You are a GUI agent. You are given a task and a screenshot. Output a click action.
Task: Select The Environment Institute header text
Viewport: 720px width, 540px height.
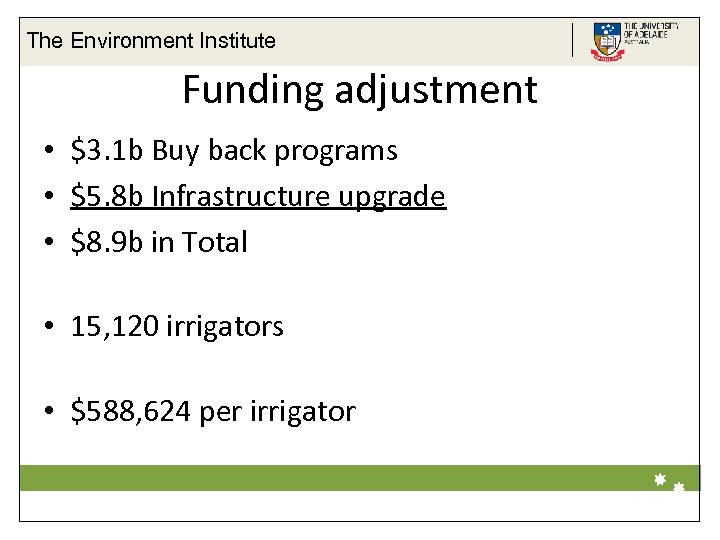click(151, 41)
